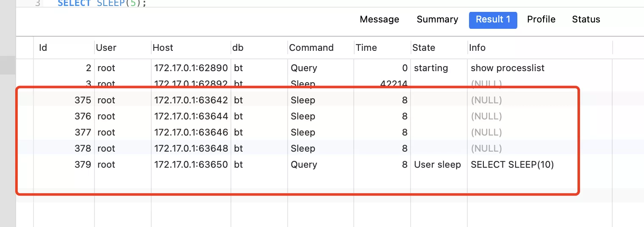This screenshot has height=227, width=644.
Task: Select the Result 1 tab
Action: [x=493, y=20]
